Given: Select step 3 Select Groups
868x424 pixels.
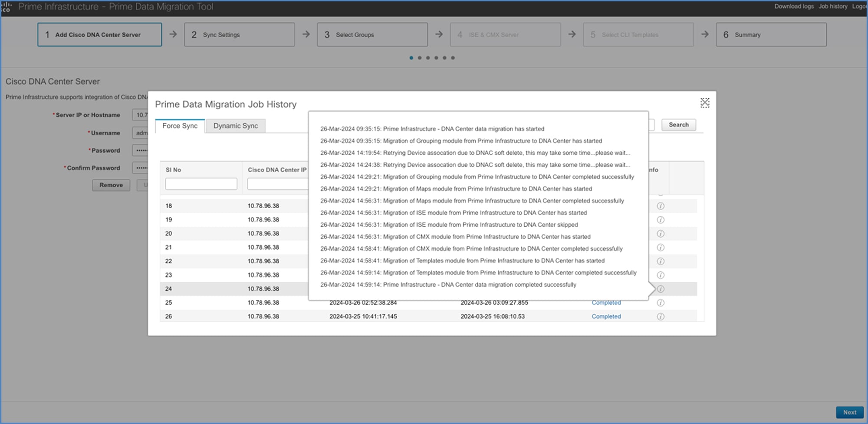Looking at the screenshot, I should coord(372,35).
